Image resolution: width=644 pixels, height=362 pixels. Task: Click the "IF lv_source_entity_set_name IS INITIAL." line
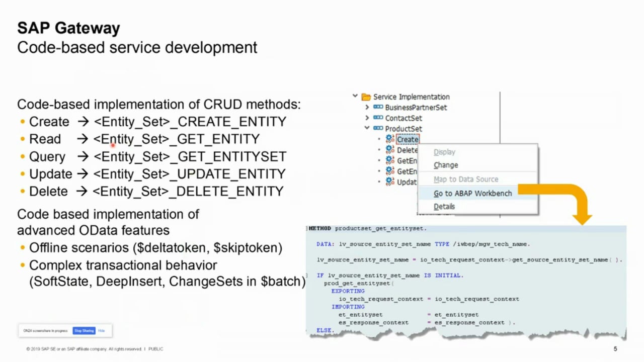tap(390, 276)
